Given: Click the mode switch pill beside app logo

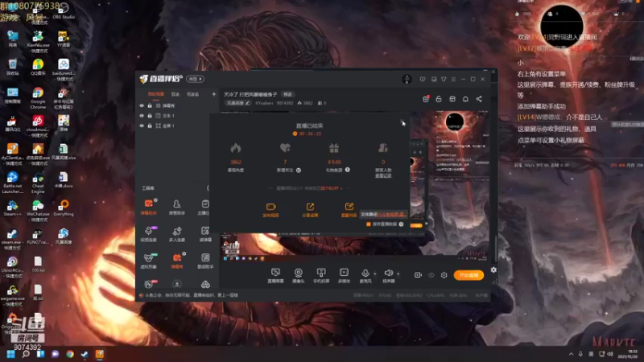Looking at the screenshot, I should (x=196, y=79).
